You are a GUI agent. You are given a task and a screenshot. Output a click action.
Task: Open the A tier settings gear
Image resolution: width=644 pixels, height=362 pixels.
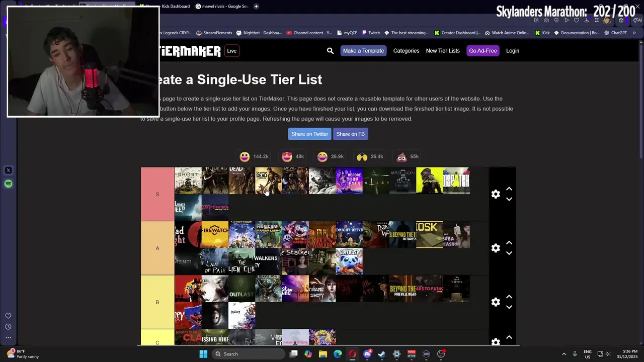[x=496, y=248]
